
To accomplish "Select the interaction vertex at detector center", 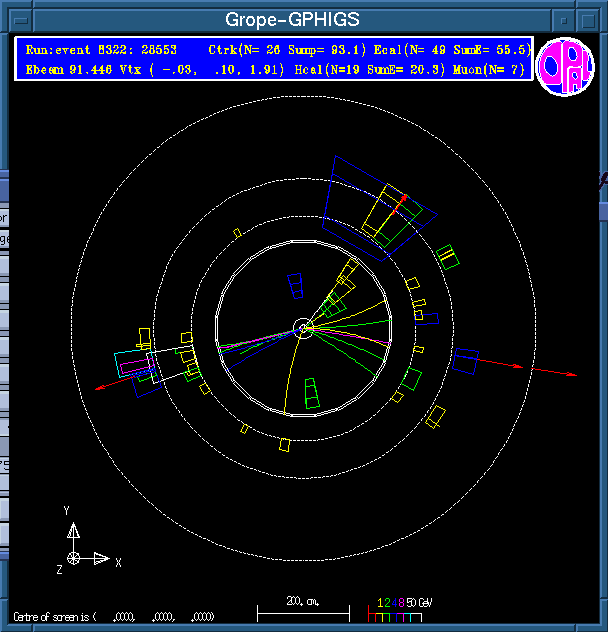I will click(303, 327).
